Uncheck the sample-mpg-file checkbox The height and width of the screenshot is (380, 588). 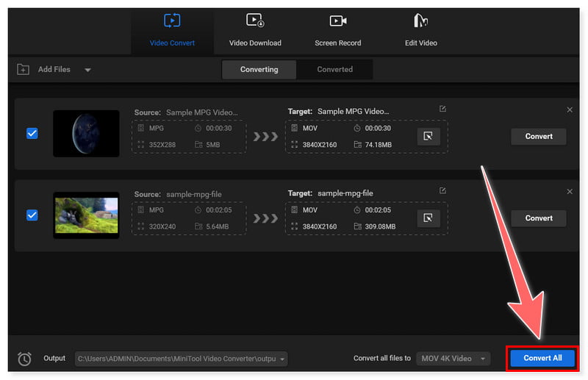pos(32,215)
